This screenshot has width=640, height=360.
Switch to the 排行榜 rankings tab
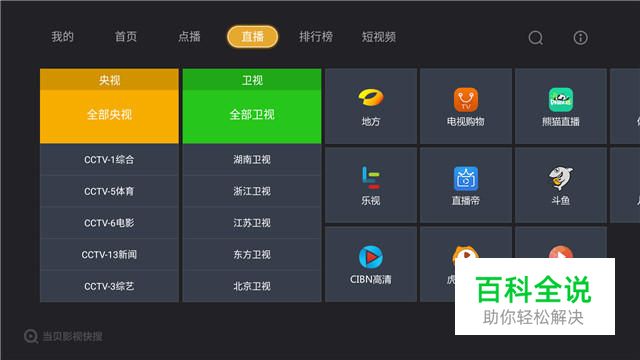[316, 37]
